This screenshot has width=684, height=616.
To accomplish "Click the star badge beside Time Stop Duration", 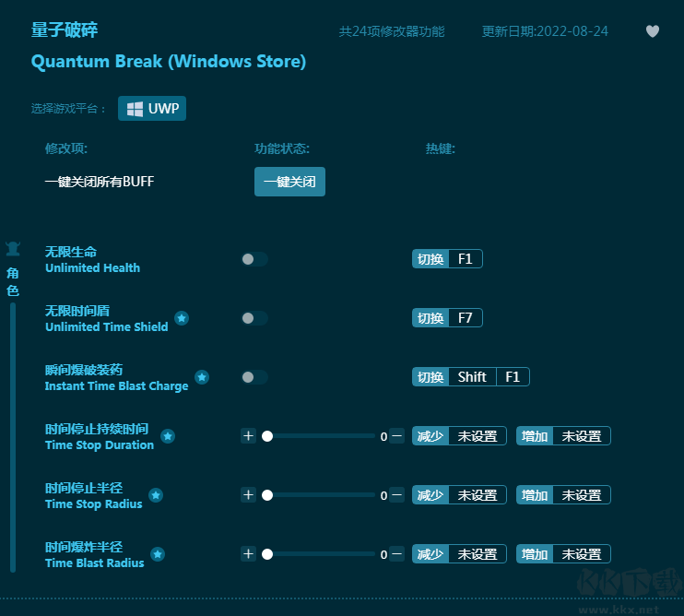I will [168, 436].
